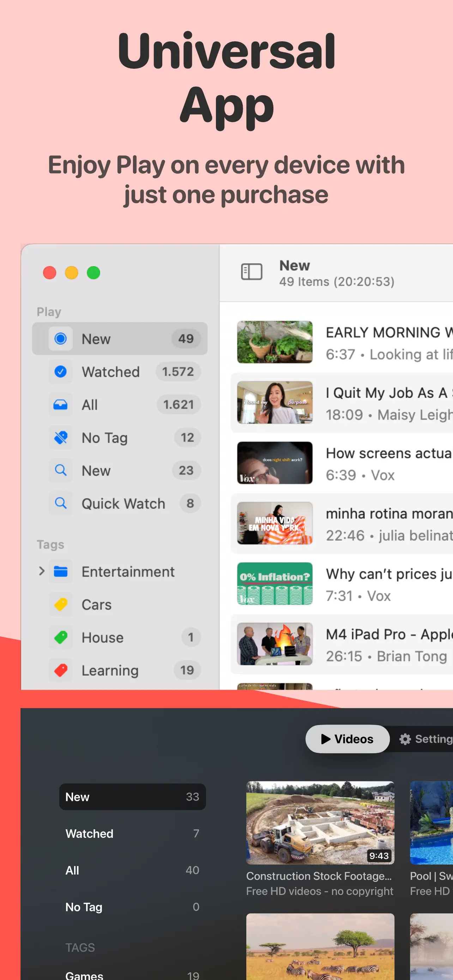Image resolution: width=453 pixels, height=980 pixels.
Task: Open the minha rotina video thumbnail
Action: tap(274, 523)
